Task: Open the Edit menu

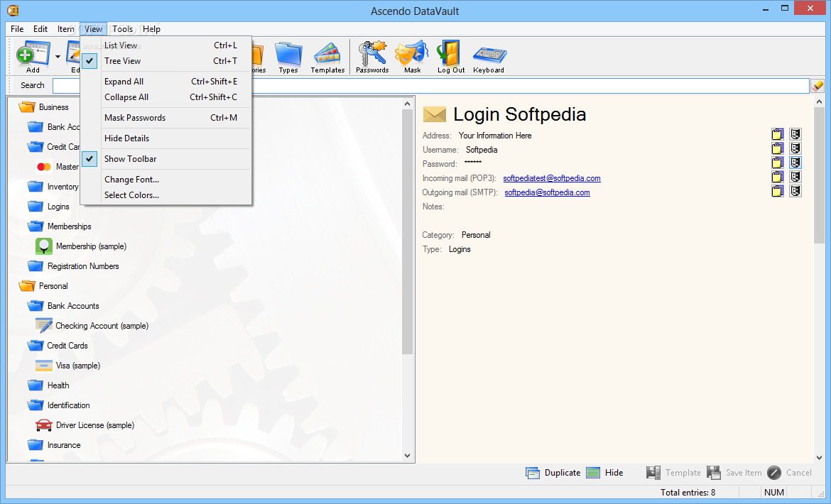Action: pos(40,29)
